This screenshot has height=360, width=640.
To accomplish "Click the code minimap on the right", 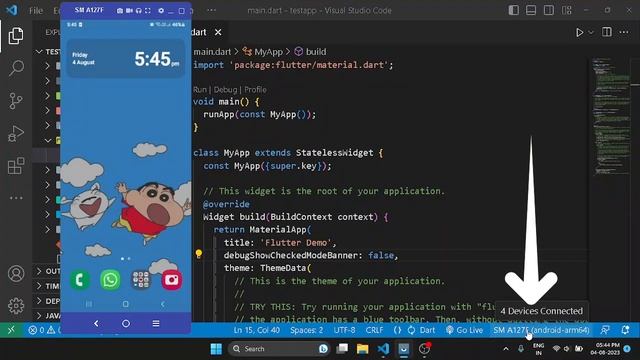I will tap(611, 116).
